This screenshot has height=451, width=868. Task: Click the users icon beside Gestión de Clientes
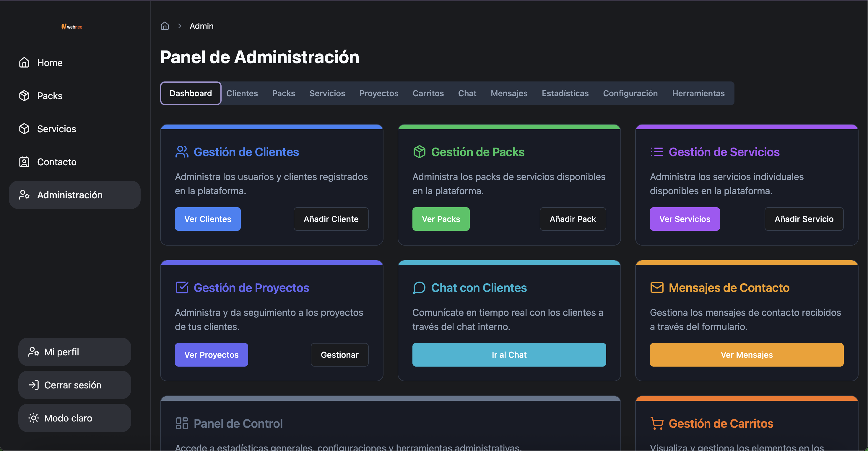[x=182, y=152]
